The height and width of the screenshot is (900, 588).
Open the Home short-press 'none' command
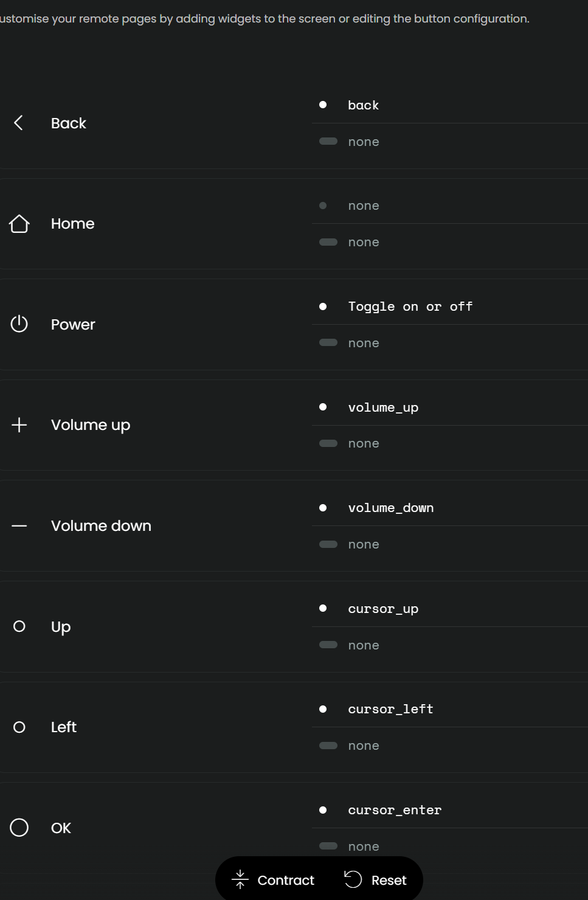point(364,206)
